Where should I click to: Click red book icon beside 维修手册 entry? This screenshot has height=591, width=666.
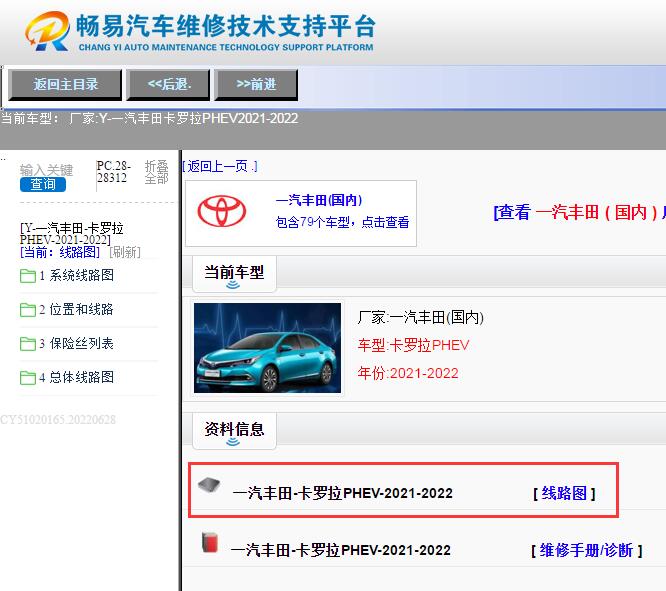(210, 542)
